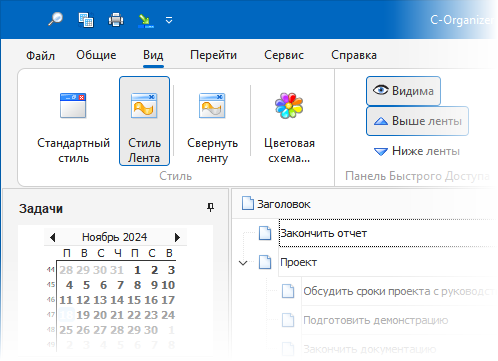Collapse the Проект task tree node
Viewport: 498px width, 361px height.
243,263
